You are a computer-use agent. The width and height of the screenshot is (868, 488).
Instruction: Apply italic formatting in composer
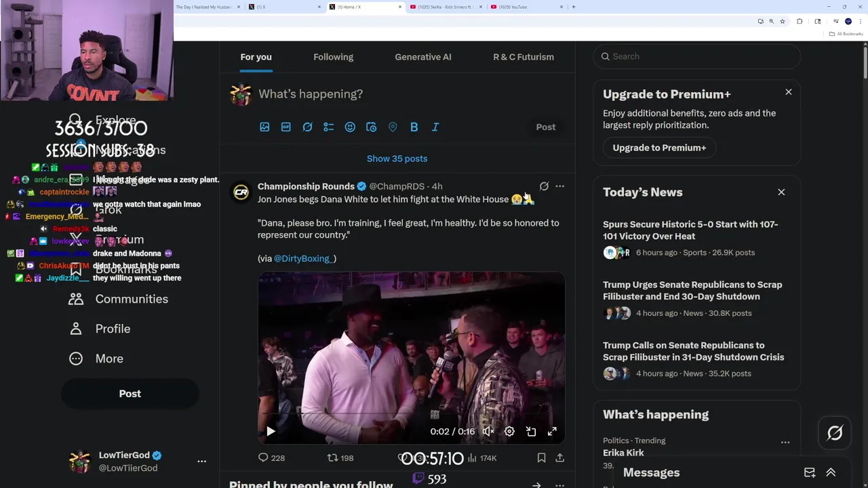(x=435, y=127)
